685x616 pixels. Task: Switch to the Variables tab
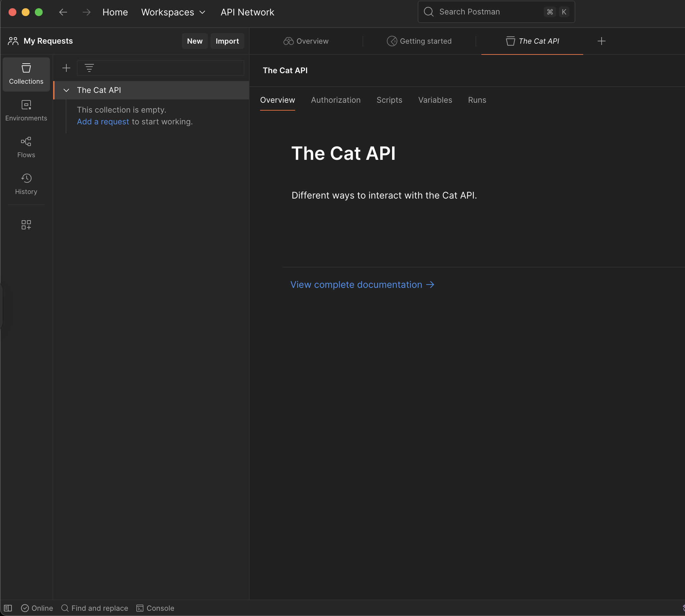(435, 100)
